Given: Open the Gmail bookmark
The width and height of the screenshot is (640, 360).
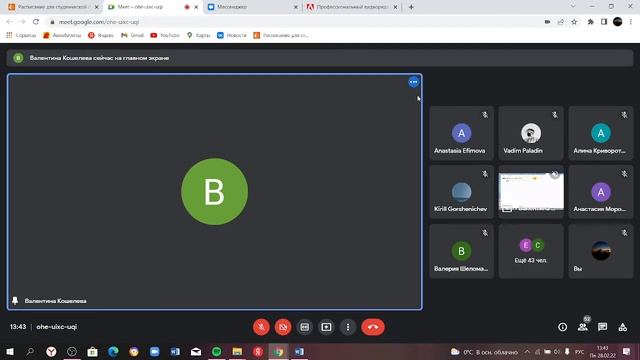Looking at the screenshot, I should click(x=132, y=36).
